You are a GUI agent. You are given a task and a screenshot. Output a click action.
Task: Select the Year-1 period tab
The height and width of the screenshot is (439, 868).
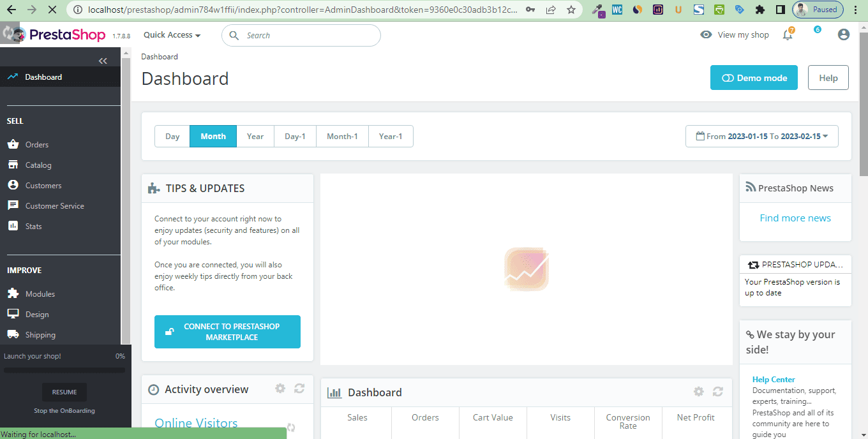(391, 137)
